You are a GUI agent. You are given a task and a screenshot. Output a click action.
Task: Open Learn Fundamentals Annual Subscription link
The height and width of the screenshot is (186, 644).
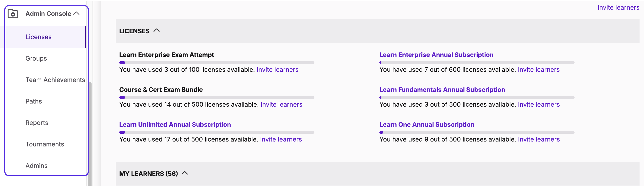(x=442, y=90)
